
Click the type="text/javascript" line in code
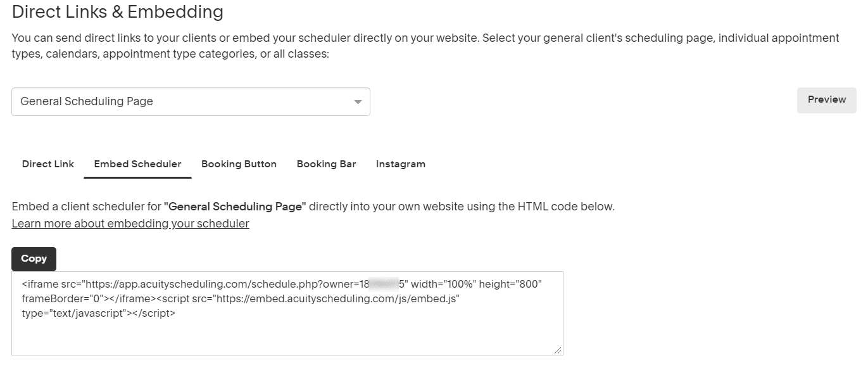click(x=98, y=313)
